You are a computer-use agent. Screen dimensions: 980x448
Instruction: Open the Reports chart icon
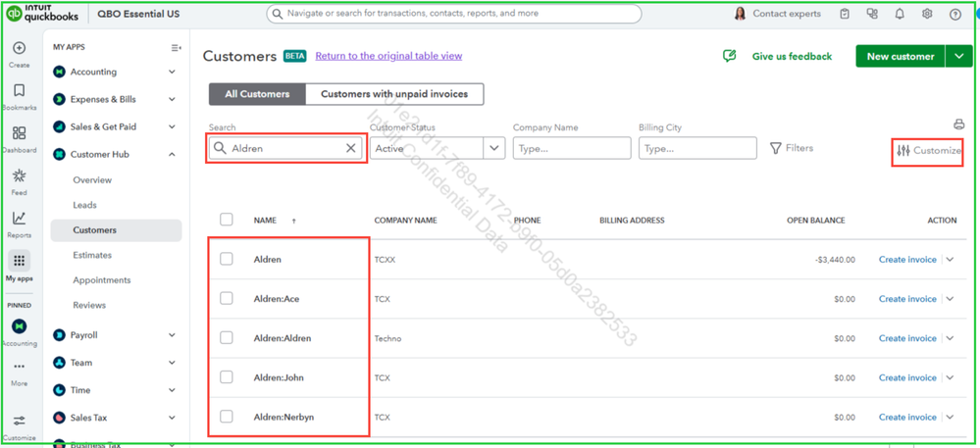click(19, 218)
